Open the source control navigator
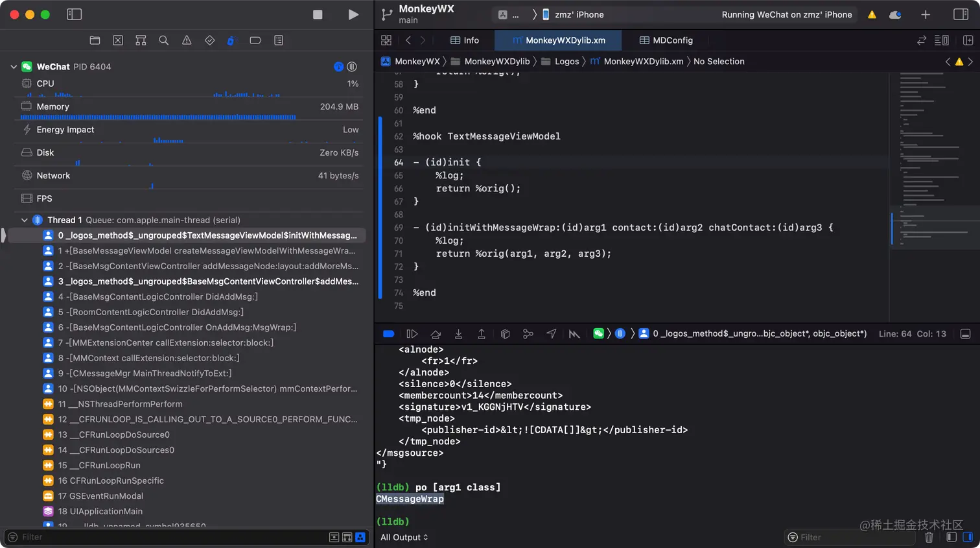 pos(118,40)
